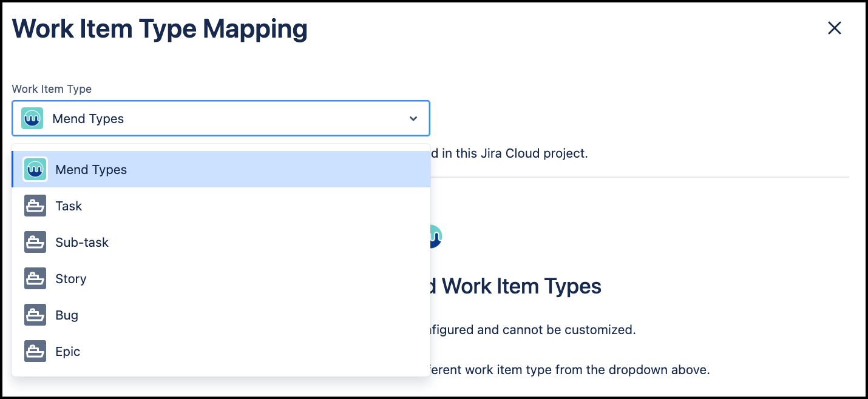Collapse the dropdown using the chevron arrow
This screenshot has height=399, width=868.
click(413, 119)
